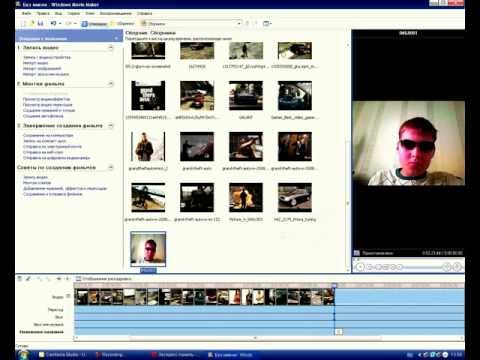Click the Open project folder icon
The width and height of the screenshot is (480, 360).
pyautogui.click(x=32, y=23)
